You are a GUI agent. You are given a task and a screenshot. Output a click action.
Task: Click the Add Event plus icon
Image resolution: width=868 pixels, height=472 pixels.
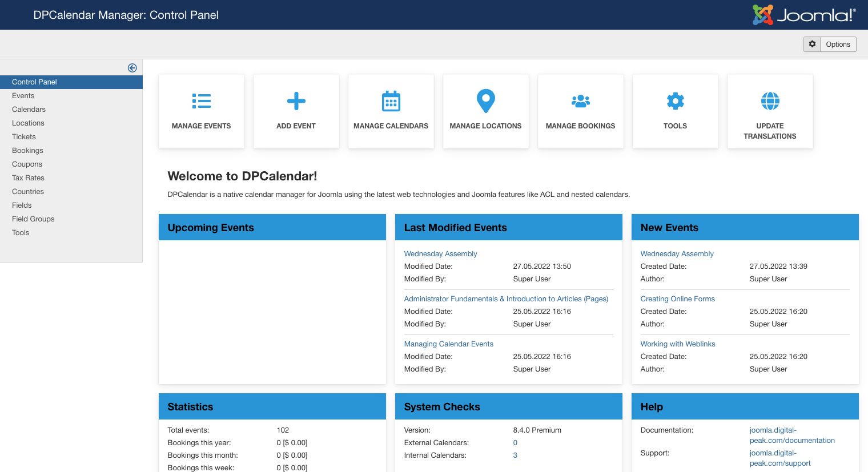point(296,101)
